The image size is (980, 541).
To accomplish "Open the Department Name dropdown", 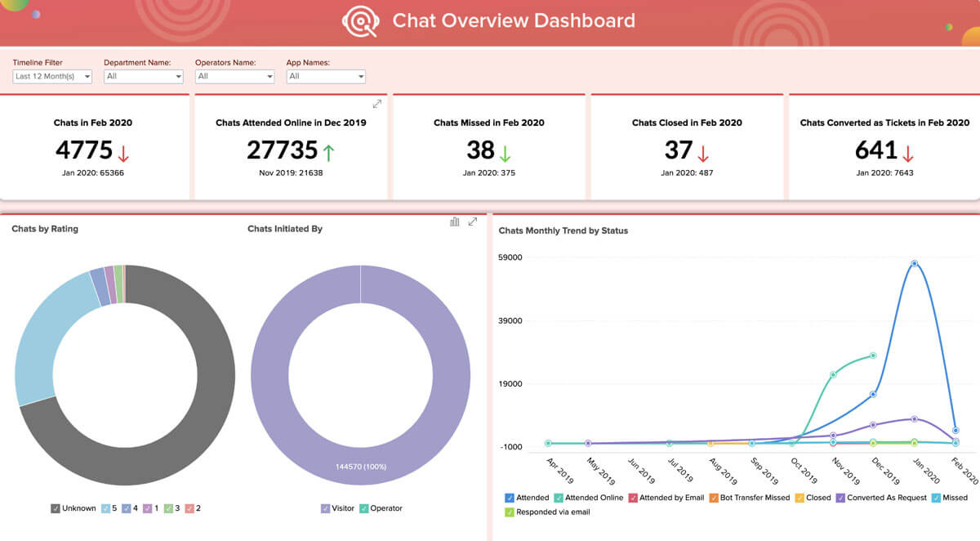I will [x=143, y=76].
